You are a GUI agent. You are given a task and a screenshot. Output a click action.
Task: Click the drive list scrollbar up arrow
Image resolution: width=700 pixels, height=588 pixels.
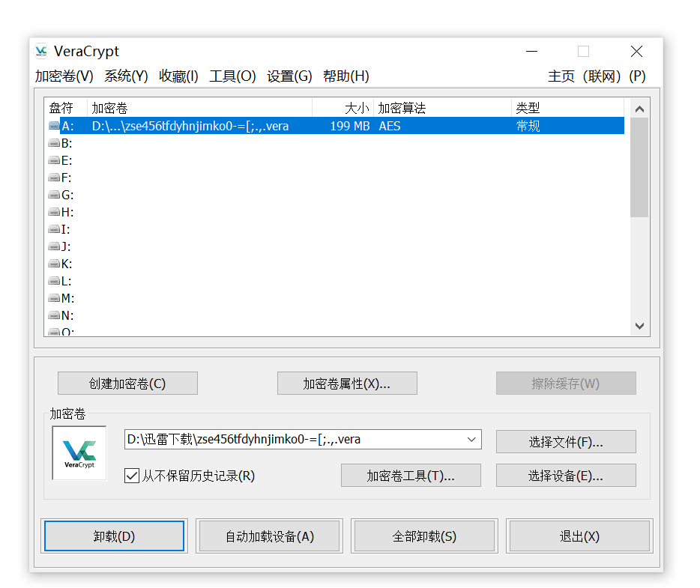639,109
